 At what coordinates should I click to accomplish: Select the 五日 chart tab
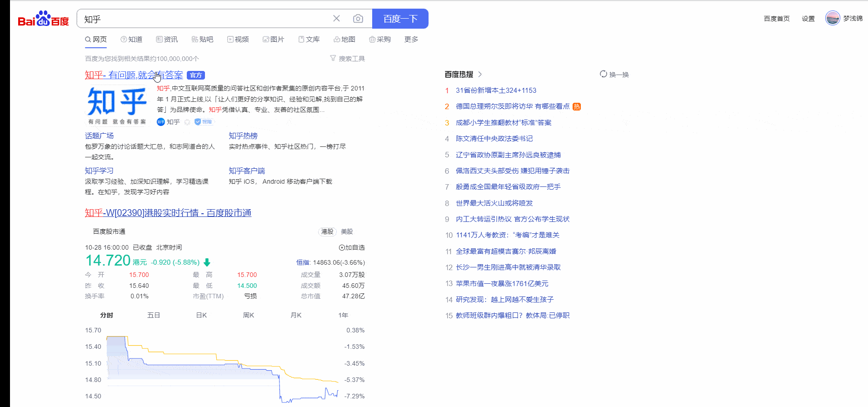[x=154, y=315]
